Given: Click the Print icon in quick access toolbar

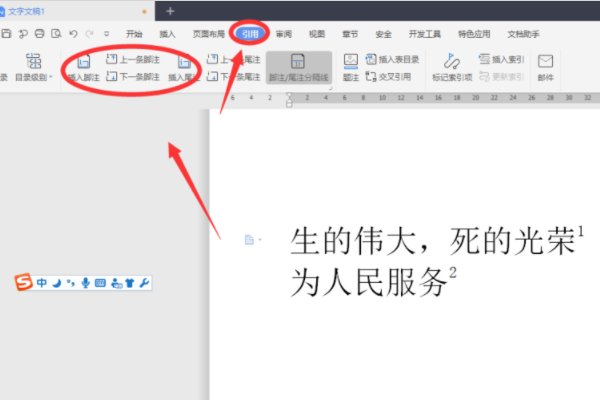Looking at the screenshot, I should click(x=39, y=34).
